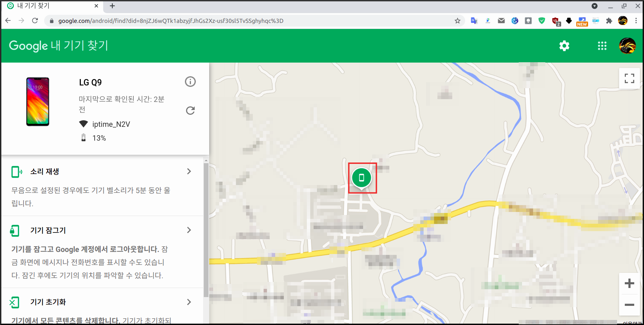The width and height of the screenshot is (644, 325).
Task: Zoom out on the map
Action: (629, 305)
